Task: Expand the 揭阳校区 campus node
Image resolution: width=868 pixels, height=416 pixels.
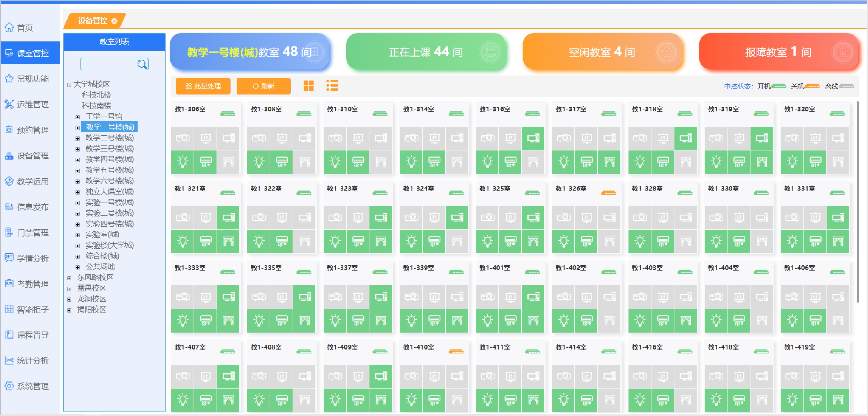Action: click(69, 310)
